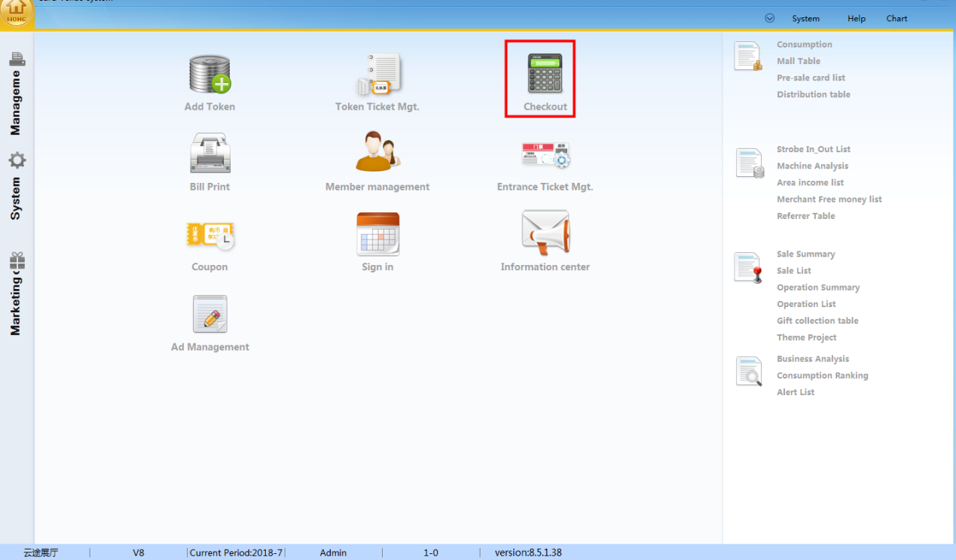Open Information center megaphone envelope icon

(545, 233)
